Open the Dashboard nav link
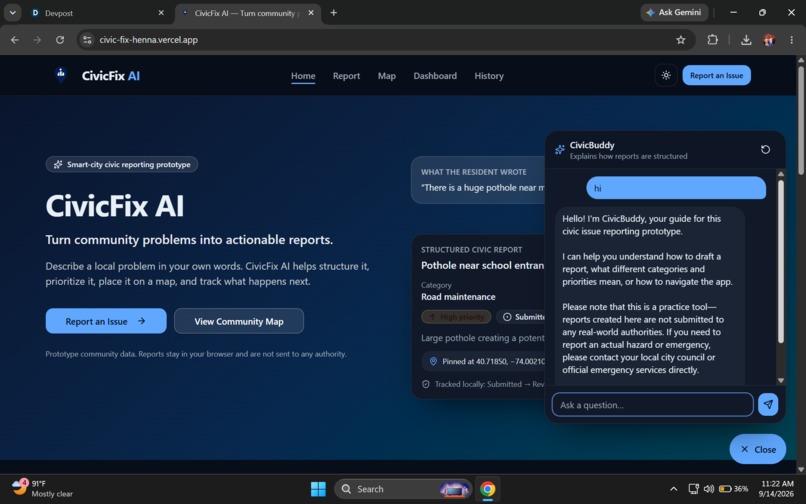806x504 pixels. pyautogui.click(x=435, y=76)
